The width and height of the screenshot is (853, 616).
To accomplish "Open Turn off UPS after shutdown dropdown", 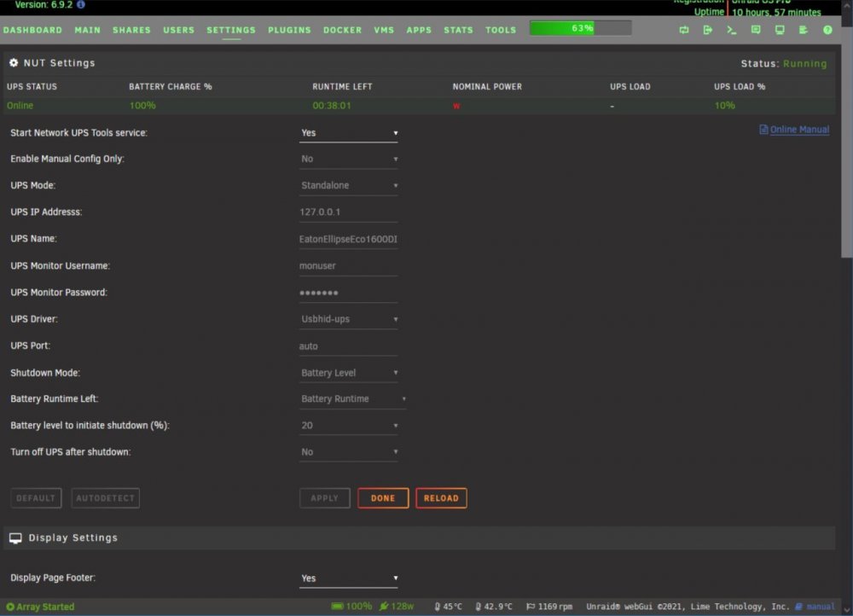I will pos(349,452).
